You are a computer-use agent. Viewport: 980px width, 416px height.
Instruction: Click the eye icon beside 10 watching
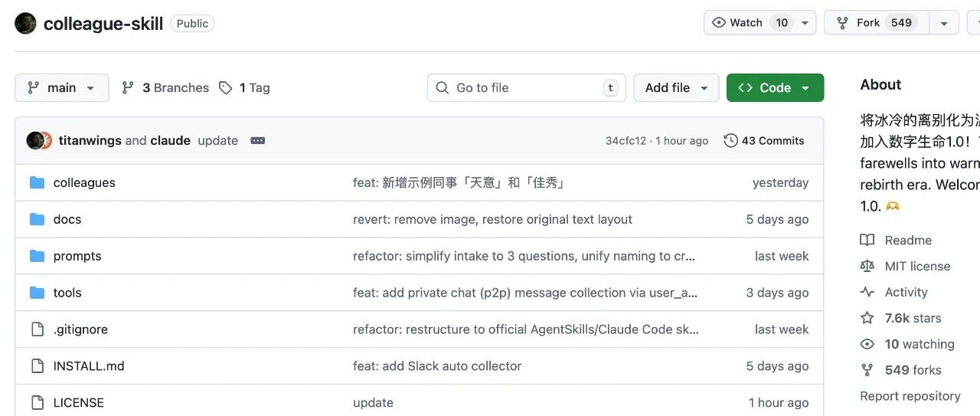tap(867, 344)
